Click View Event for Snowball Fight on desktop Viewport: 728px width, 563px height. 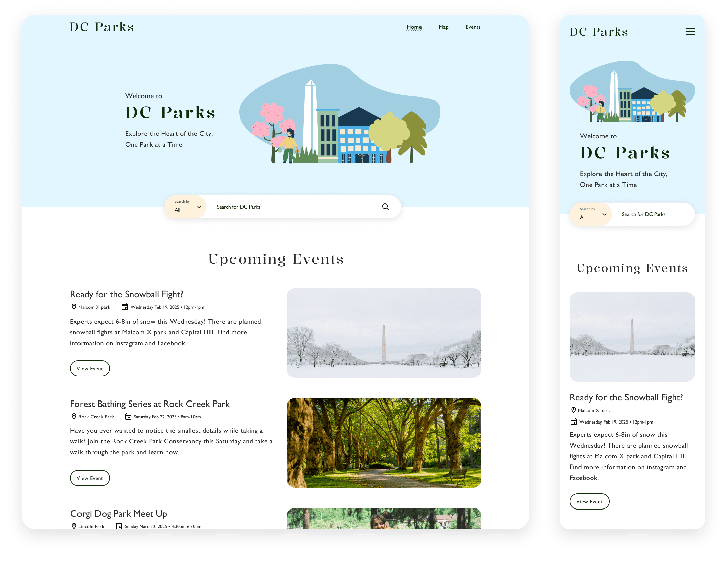(x=90, y=368)
